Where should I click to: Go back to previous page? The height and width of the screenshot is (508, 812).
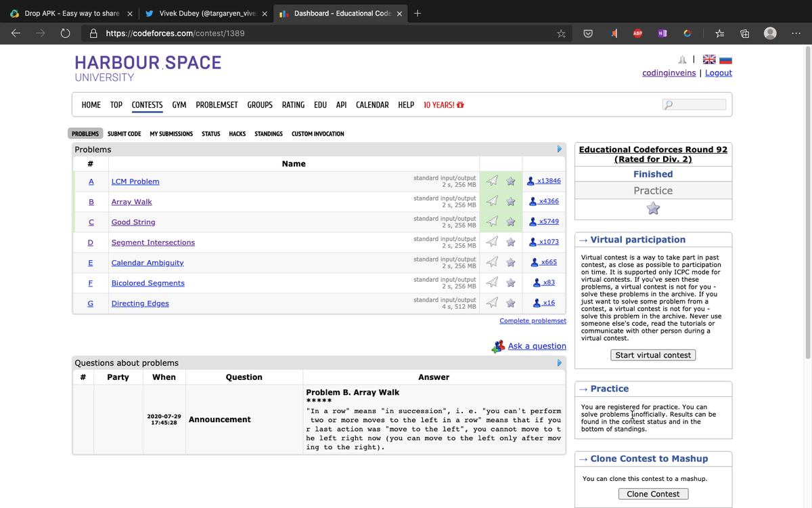[x=16, y=33]
